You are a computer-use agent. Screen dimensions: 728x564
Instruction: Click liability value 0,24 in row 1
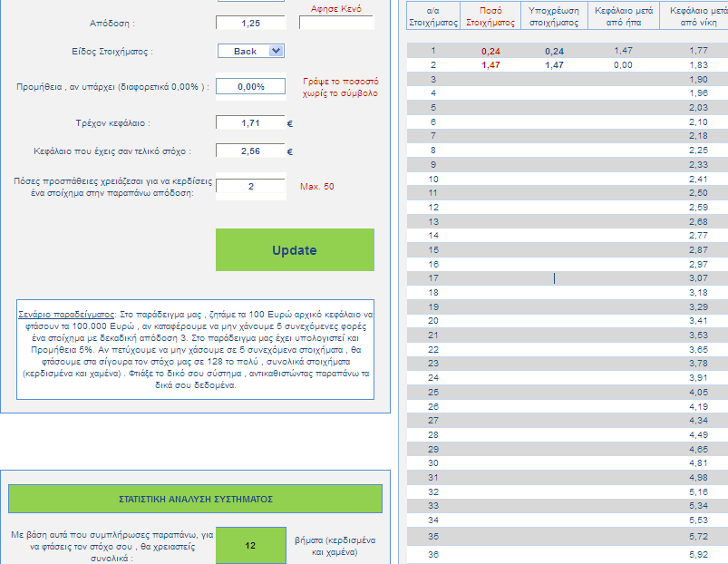point(554,51)
